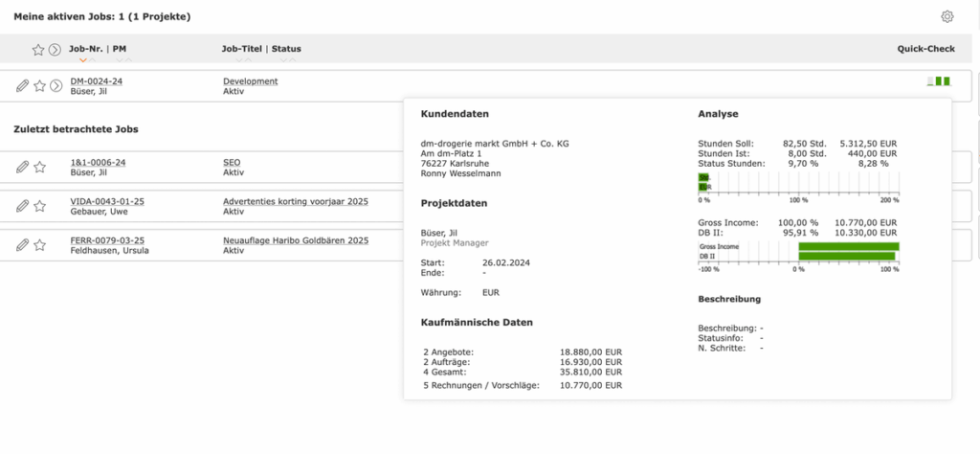Open the settings gear icon

point(947,17)
